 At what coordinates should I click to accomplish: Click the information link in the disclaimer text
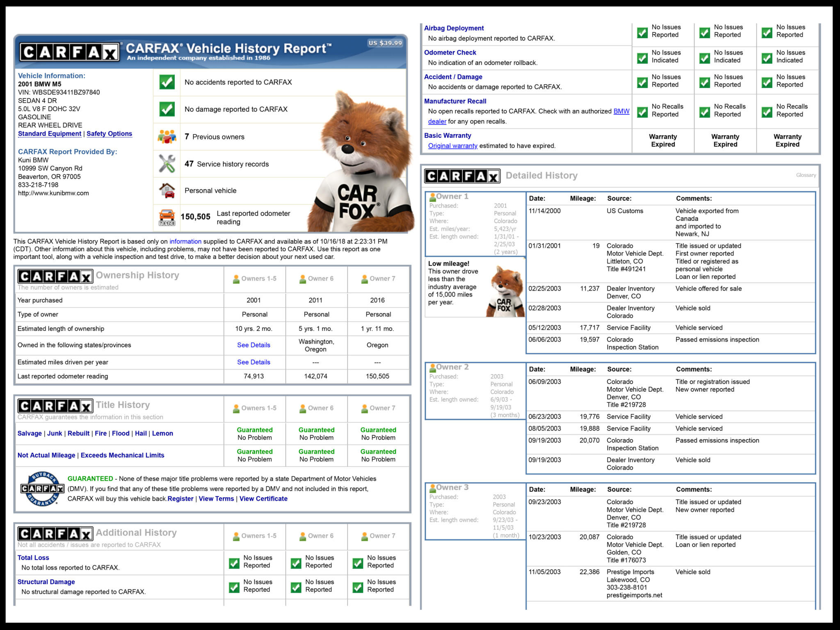(x=185, y=242)
